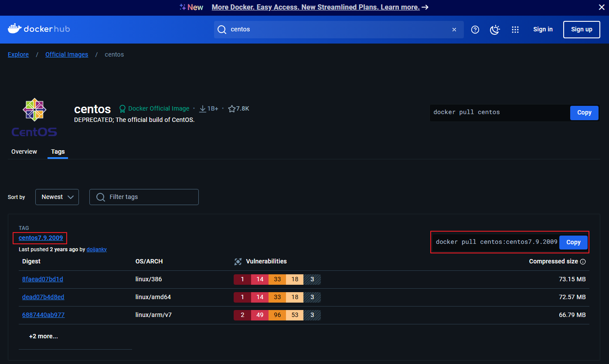
Task: Click the Filter tags magnifier icon
Action: (x=101, y=197)
